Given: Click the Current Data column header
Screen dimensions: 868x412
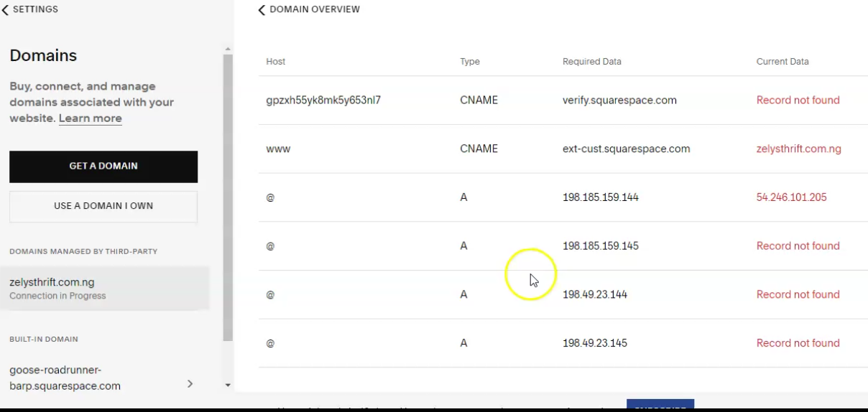Looking at the screenshot, I should [x=782, y=62].
